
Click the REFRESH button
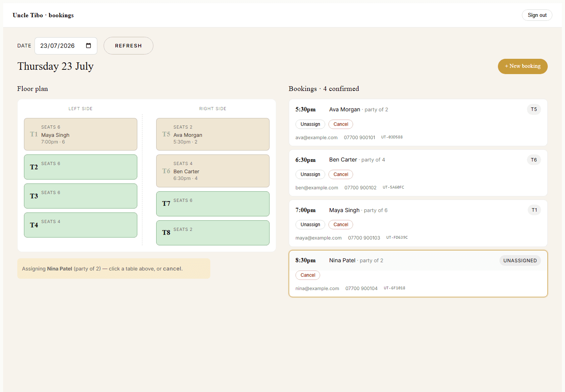click(x=128, y=46)
